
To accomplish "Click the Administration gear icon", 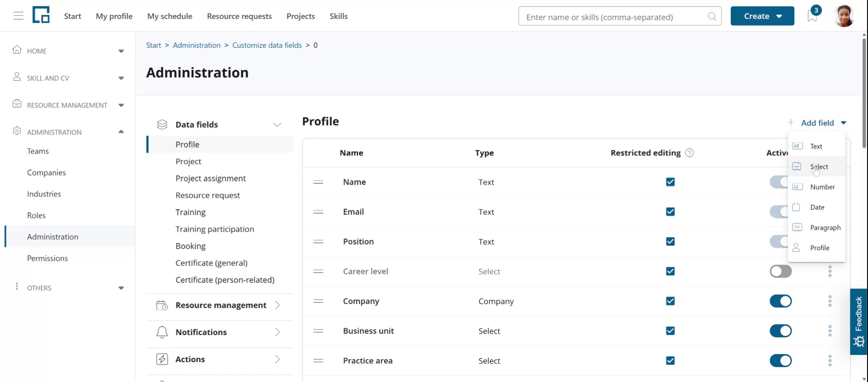I will click(x=17, y=131).
